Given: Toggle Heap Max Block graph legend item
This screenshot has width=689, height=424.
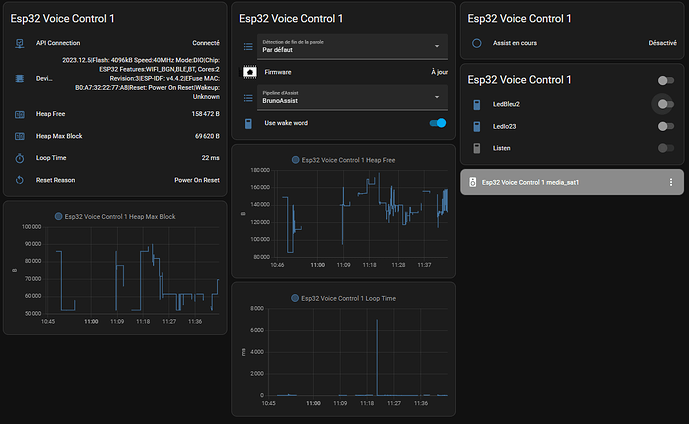Looking at the screenshot, I should [115, 216].
